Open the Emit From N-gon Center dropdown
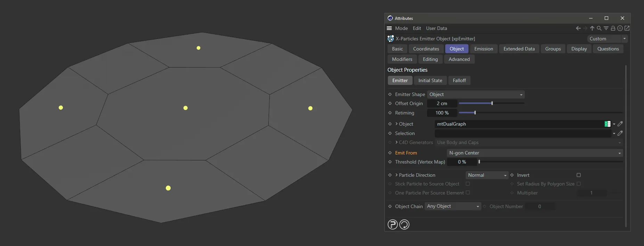The width and height of the screenshot is (644, 246). click(535, 153)
